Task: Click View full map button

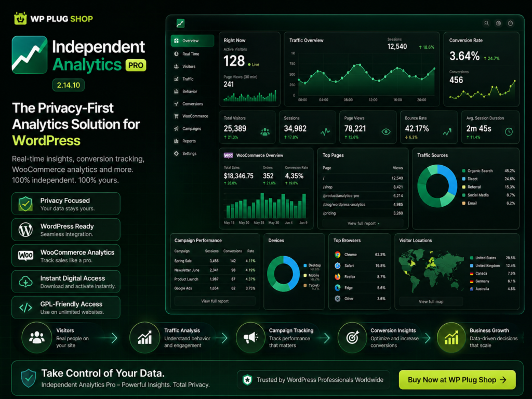Action: [x=431, y=301]
